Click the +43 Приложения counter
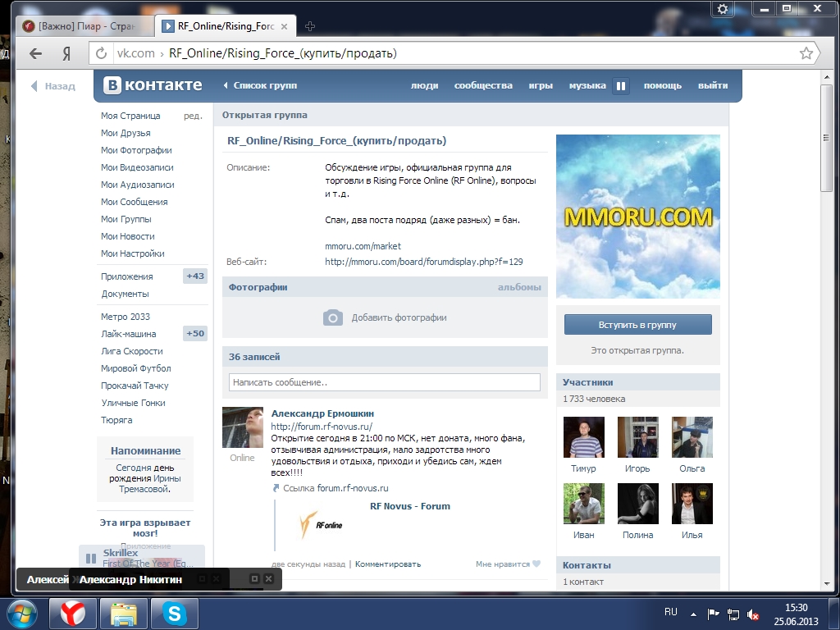 click(195, 276)
